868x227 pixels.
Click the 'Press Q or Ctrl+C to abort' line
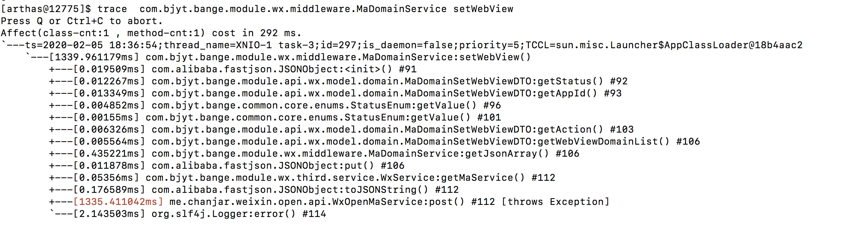click(x=82, y=21)
